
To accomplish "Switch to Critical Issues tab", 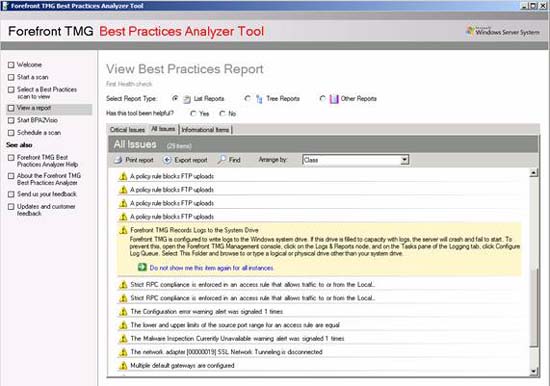I will [x=127, y=130].
